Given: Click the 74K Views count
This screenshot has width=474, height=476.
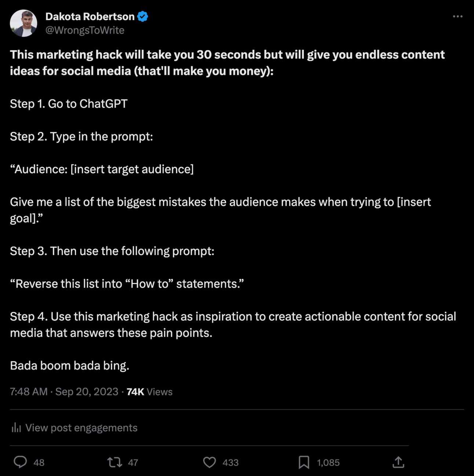Looking at the screenshot, I should point(149,392).
